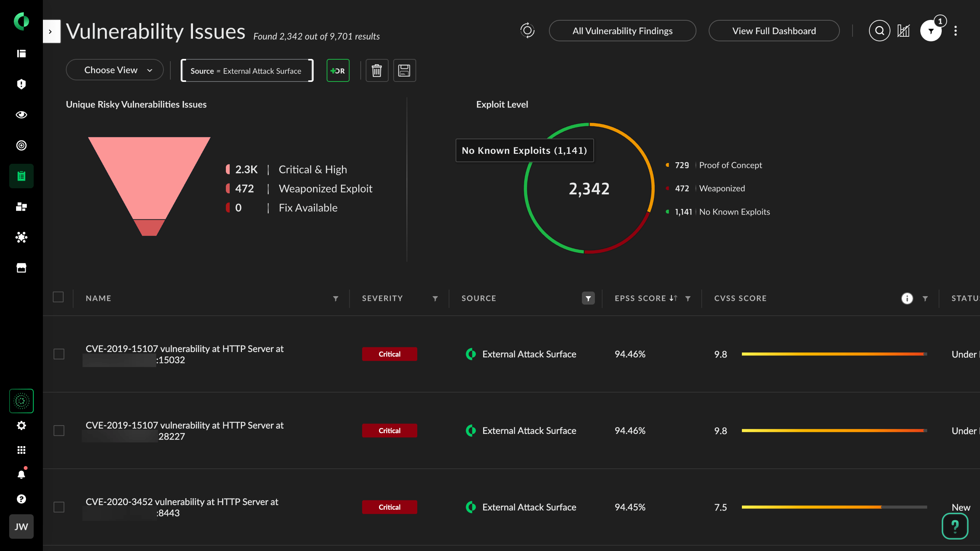The image size is (980, 551).
Task: Check the select-all checkbox in table header
Action: tap(58, 297)
